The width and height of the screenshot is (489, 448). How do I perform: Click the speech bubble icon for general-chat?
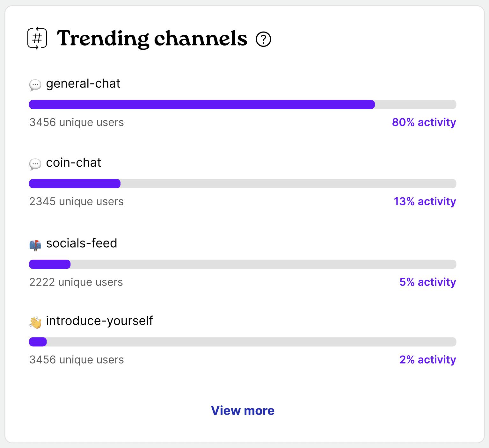(x=35, y=85)
